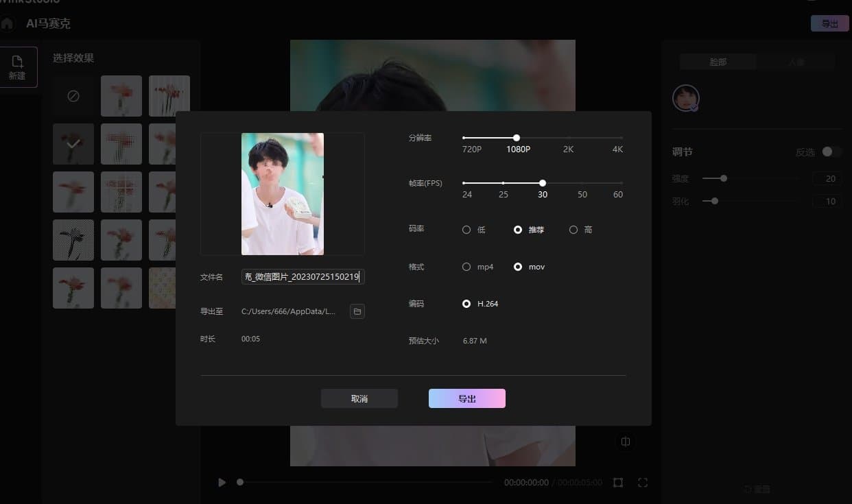
Task: Choose mp4 as export format
Action: tap(466, 267)
